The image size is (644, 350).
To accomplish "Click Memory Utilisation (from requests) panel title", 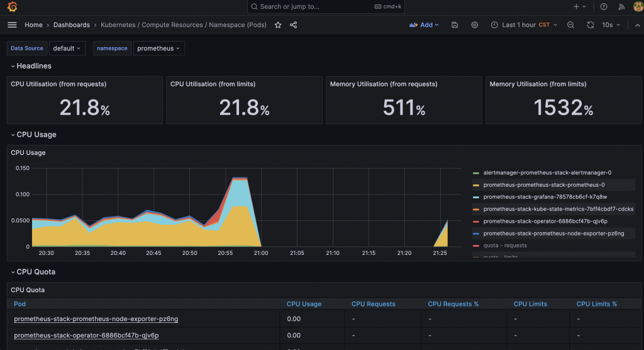I will click(384, 84).
